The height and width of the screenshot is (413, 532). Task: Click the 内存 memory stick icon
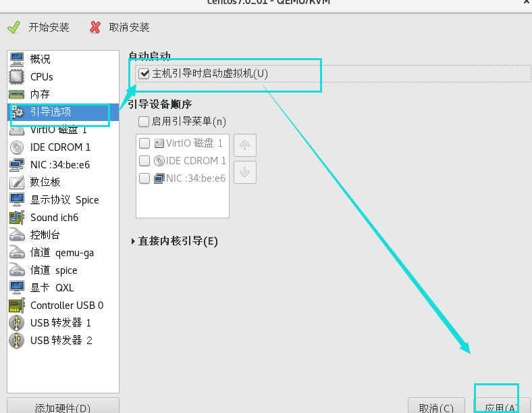point(17,95)
